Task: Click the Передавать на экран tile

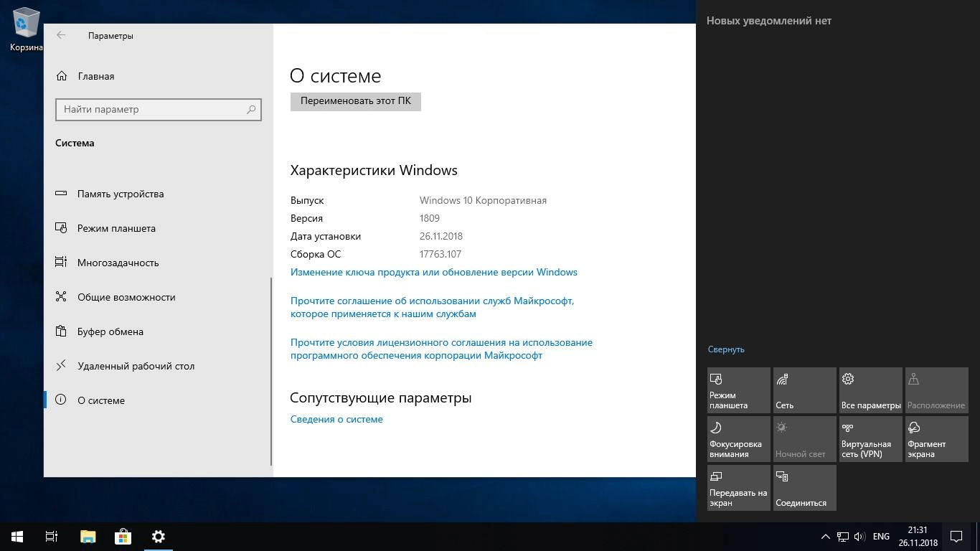Action: [739, 488]
